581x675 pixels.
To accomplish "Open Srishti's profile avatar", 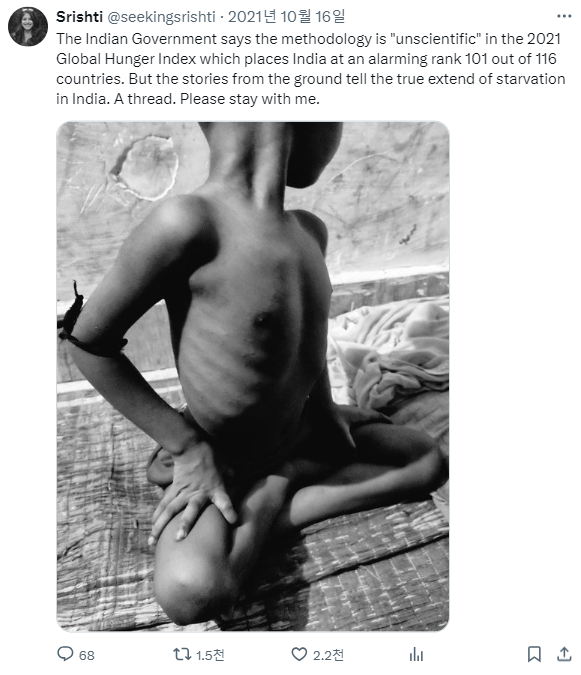I will point(28,27).
